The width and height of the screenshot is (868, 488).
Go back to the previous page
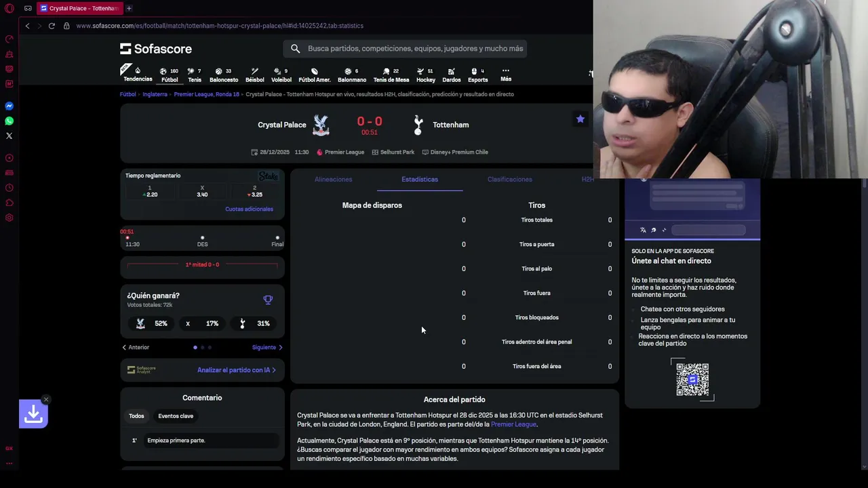click(x=27, y=26)
